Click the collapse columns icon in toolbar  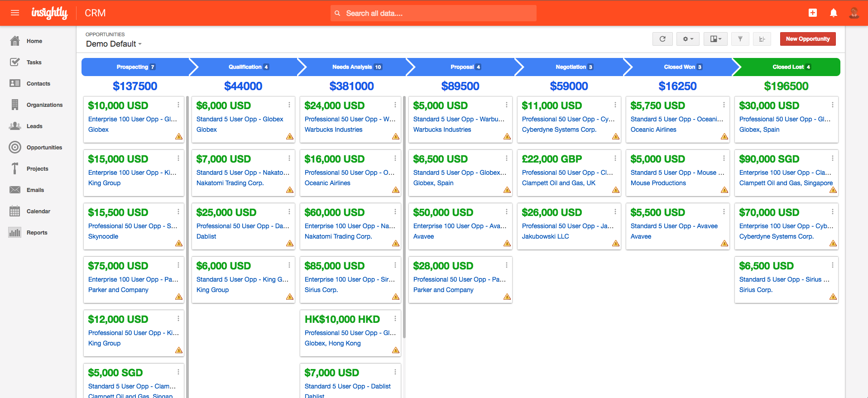[x=762, y=39]
